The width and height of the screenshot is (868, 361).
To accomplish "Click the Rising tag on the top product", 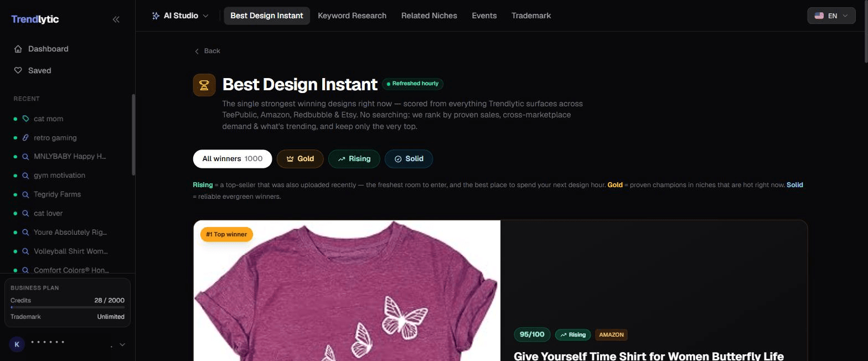I will [573, 334].
